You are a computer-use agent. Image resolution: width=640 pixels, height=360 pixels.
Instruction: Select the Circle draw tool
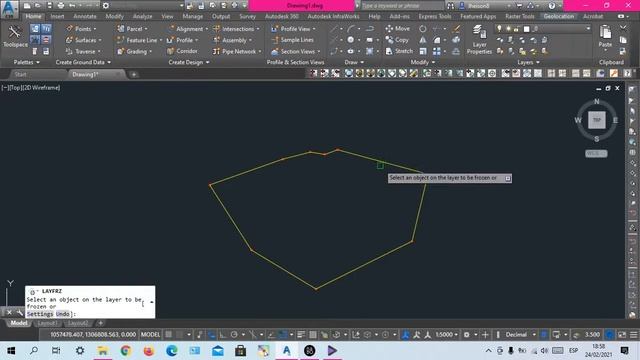pyautogui.click(x=351, y=40)
